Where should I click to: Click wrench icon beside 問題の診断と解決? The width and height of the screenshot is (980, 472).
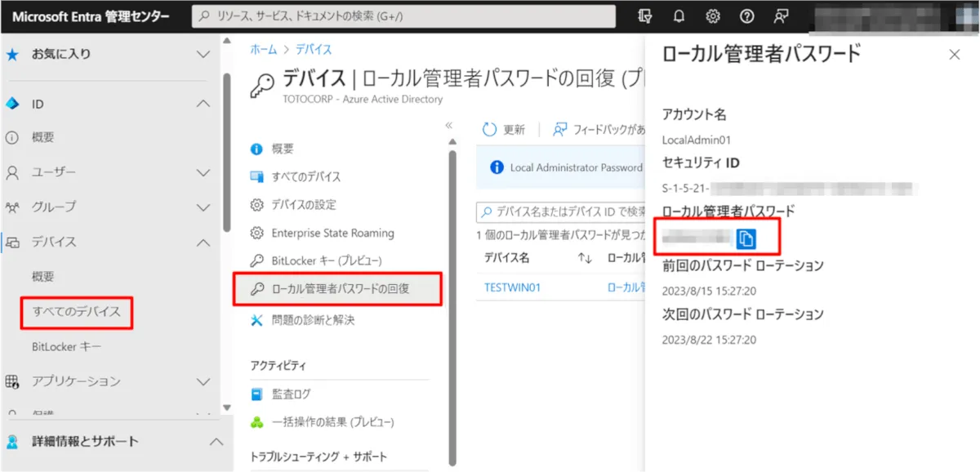pyautogui.click(x=257, y=320)
